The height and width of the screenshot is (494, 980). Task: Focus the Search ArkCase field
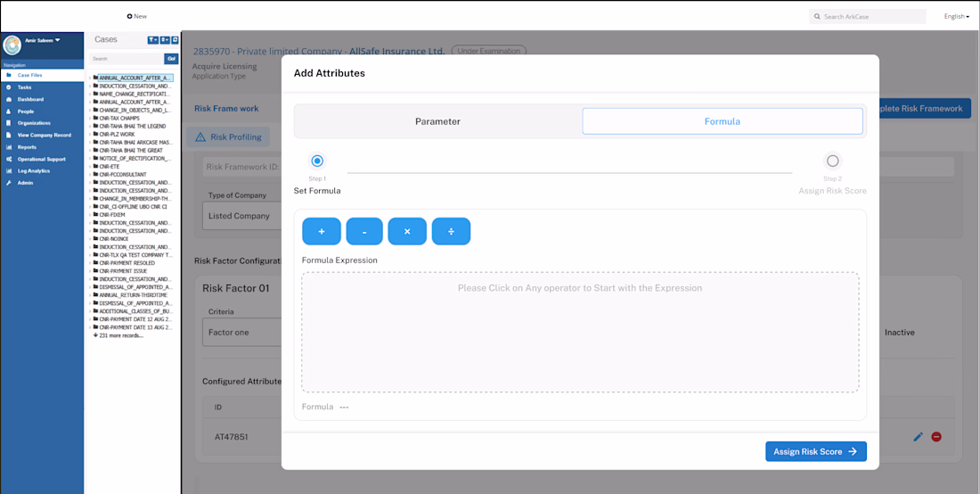(868, 17)
